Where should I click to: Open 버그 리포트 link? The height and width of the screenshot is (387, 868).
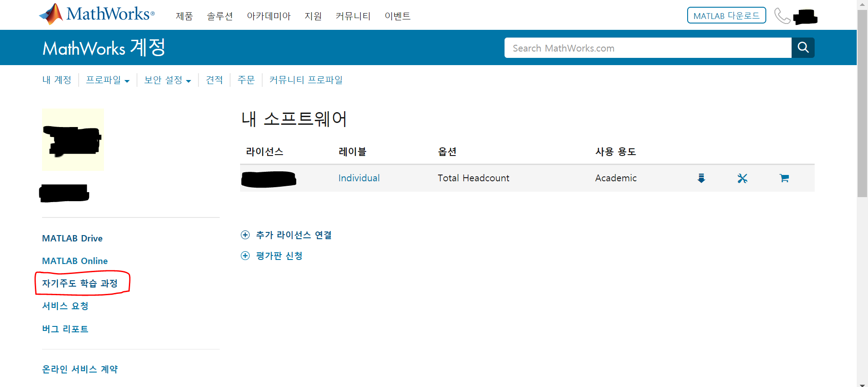tap(65, 329)
